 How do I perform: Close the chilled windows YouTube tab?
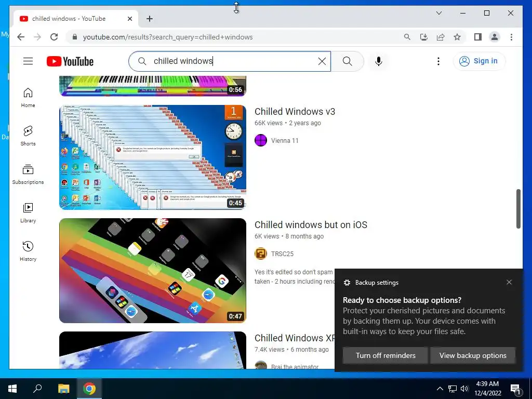(x=129, y=19)
